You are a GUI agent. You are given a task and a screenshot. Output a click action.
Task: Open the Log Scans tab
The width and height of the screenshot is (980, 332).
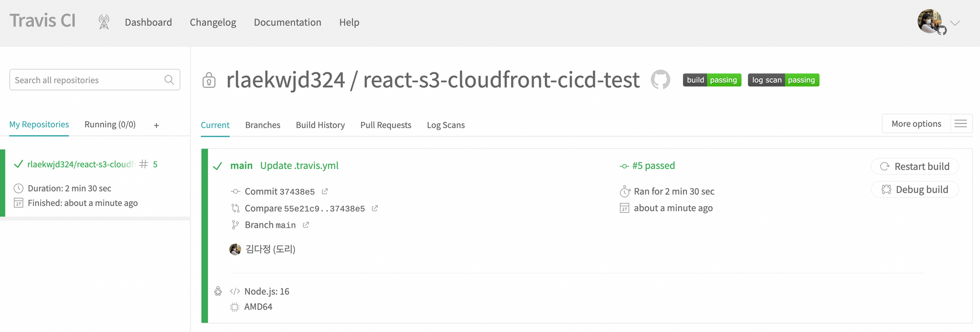click(446, 125)
